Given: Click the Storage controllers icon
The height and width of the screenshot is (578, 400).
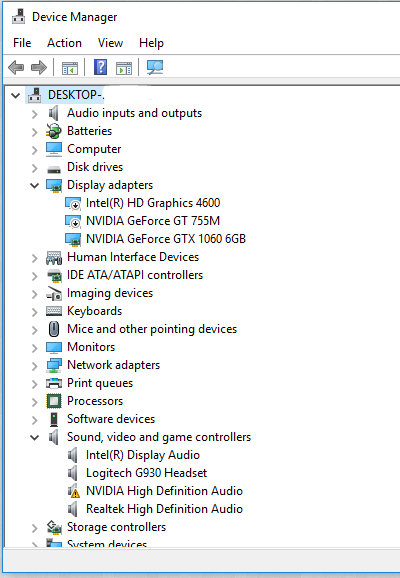Looking at the screenshot, I should pos(54,527).
